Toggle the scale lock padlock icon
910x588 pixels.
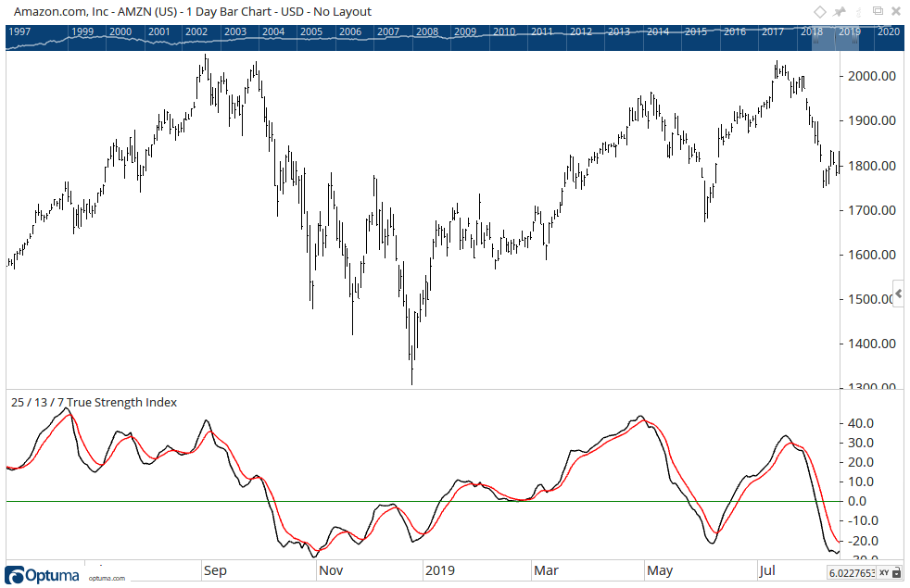coord(897,573)
